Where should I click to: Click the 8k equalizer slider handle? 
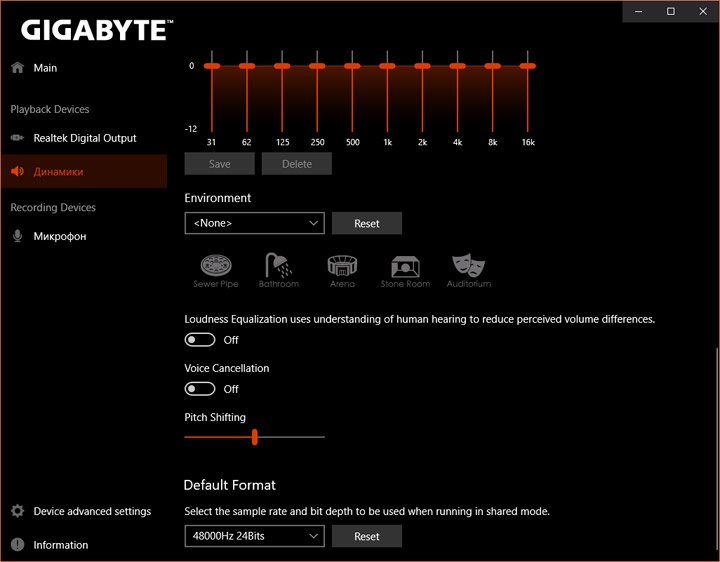493,66
